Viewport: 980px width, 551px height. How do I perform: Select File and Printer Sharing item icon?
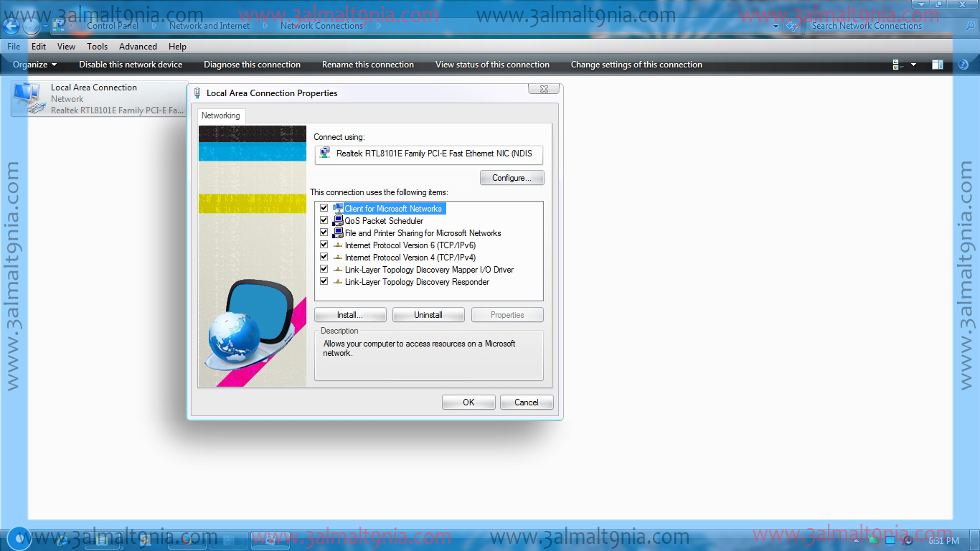(x=338, y=232)
